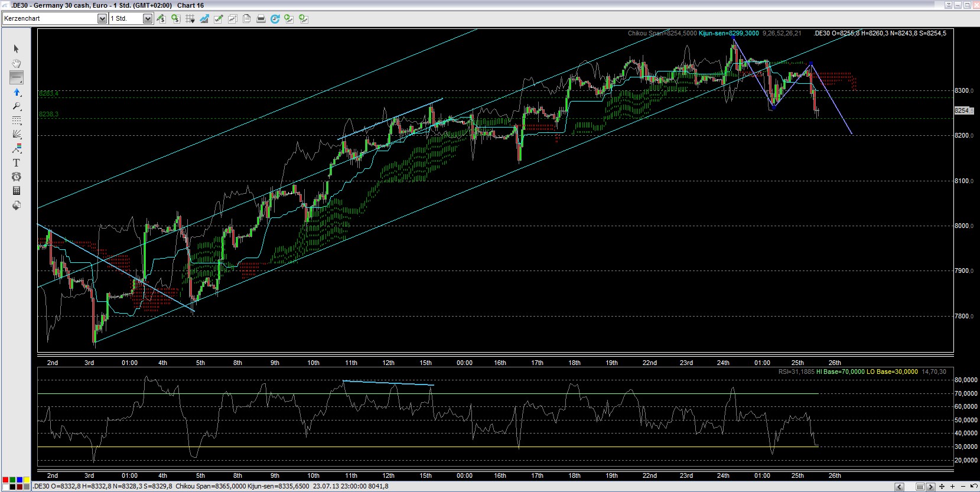Choose the Fibonacci fan lines tool
This screenshot has height=492, width=980.
point(17,135)
